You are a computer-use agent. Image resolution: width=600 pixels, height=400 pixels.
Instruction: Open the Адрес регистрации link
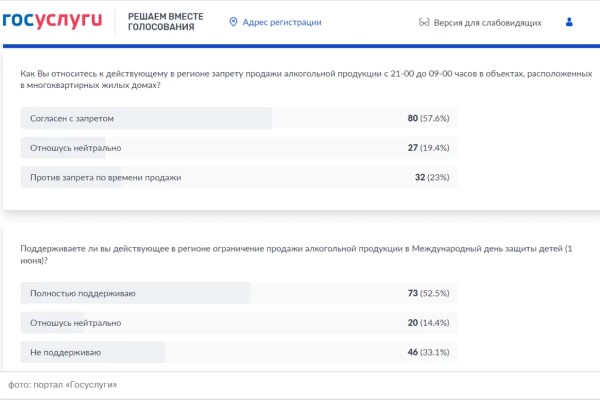[x=281, y=22]
